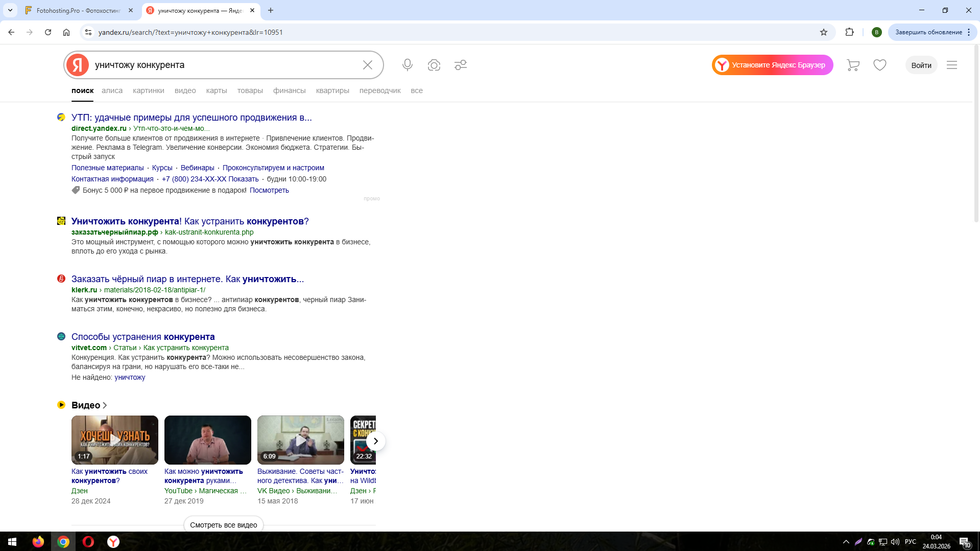
Task: Select the видео search tab
Action: tap(185, 90)
